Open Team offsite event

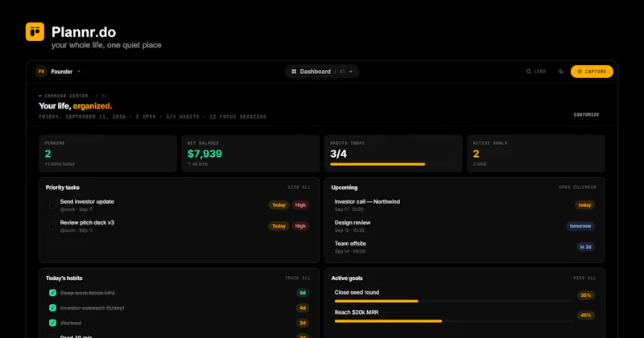point(464,247)
